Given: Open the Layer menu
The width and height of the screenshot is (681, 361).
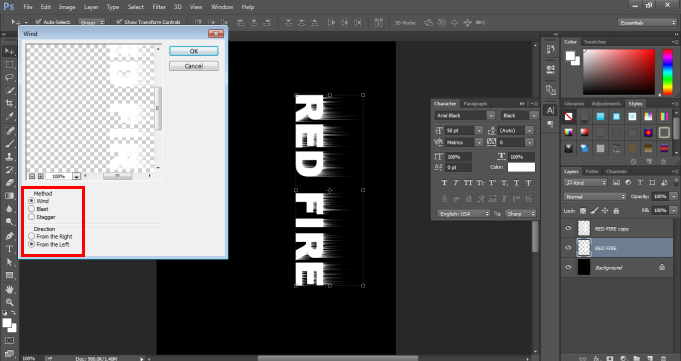Looking at the screenshot, I should click(91, 7).
